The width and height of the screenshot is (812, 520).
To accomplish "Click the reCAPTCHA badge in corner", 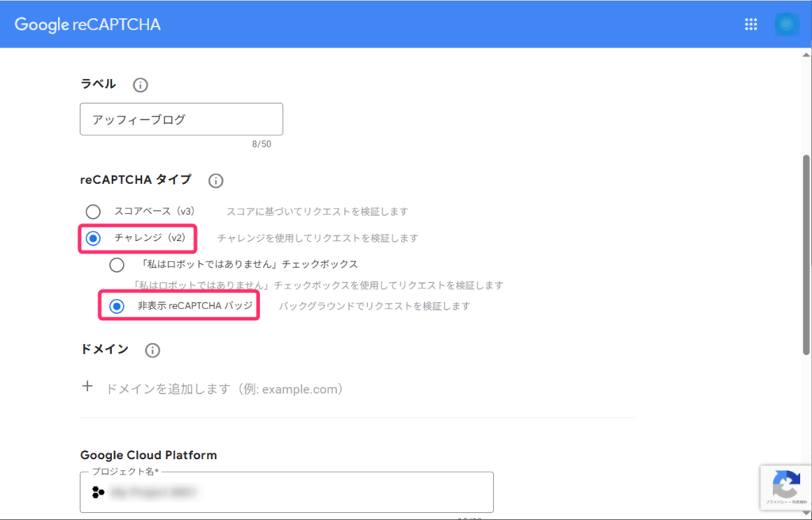I will tap(786, 487).
